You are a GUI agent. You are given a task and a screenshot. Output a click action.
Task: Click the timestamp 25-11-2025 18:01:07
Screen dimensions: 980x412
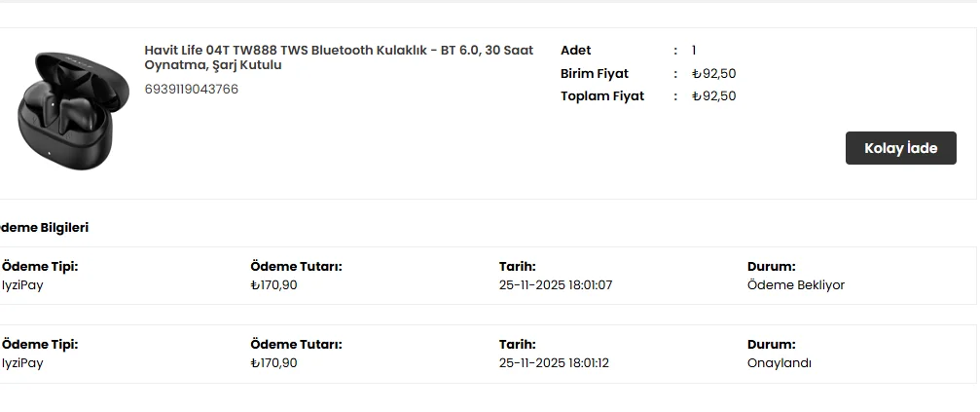tap(556, 285)
